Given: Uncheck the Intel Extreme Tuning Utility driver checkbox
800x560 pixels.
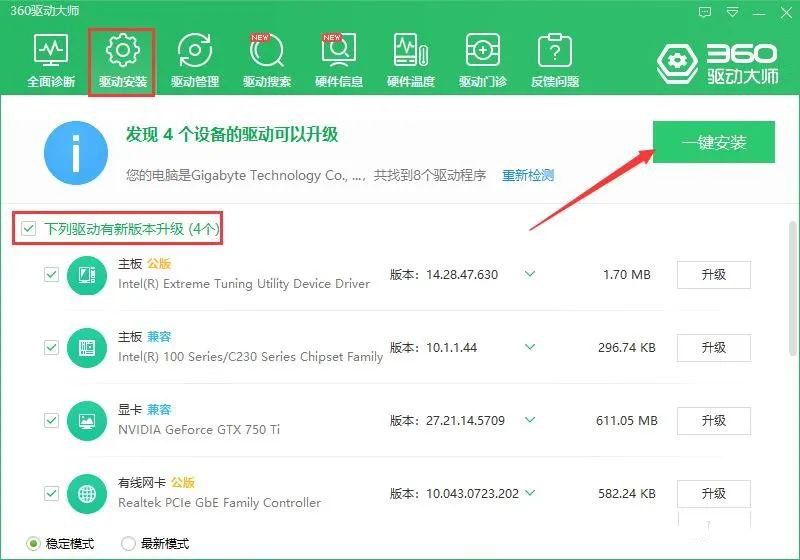Looking at the screenshot, I should pyautogui.click(x=51, y=274).
